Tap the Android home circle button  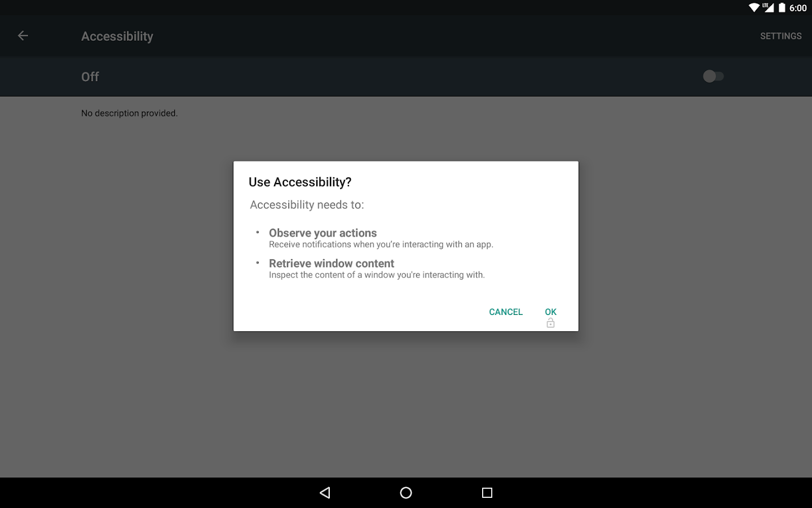(x=406, y=493)
